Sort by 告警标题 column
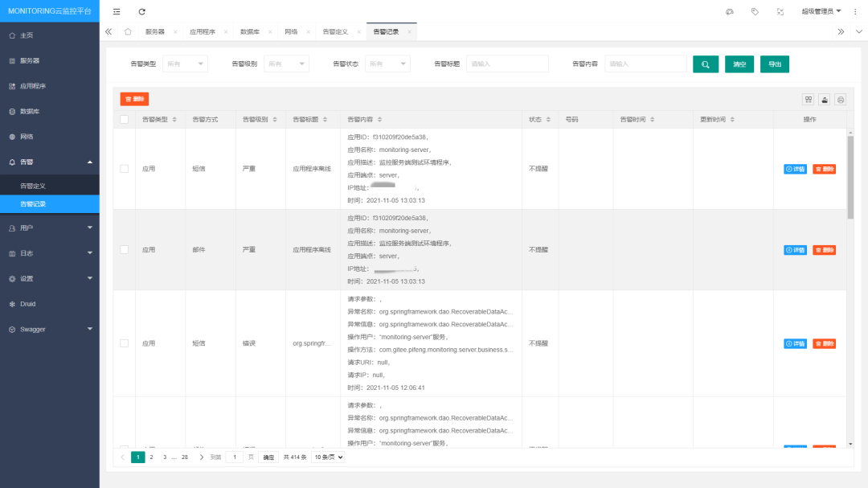868x488 pixels. (325, 120)
